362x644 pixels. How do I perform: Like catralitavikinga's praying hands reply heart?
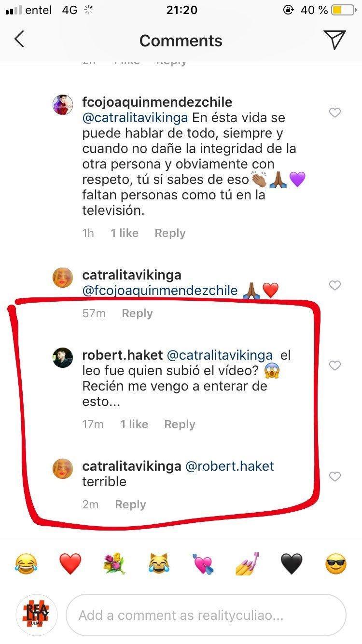coord(334,286)
